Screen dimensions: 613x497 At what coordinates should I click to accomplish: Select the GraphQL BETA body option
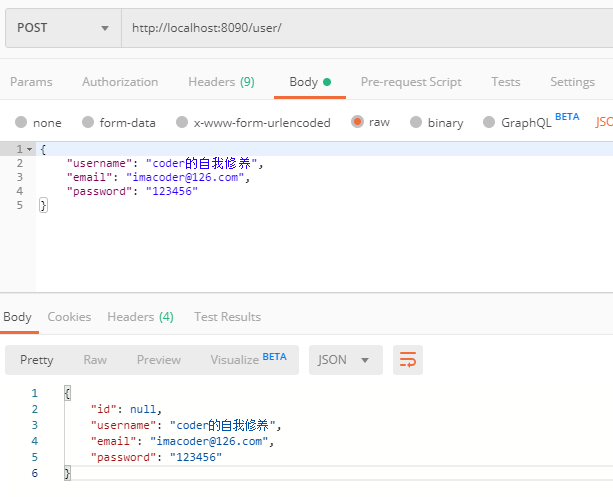click(489, 122)
